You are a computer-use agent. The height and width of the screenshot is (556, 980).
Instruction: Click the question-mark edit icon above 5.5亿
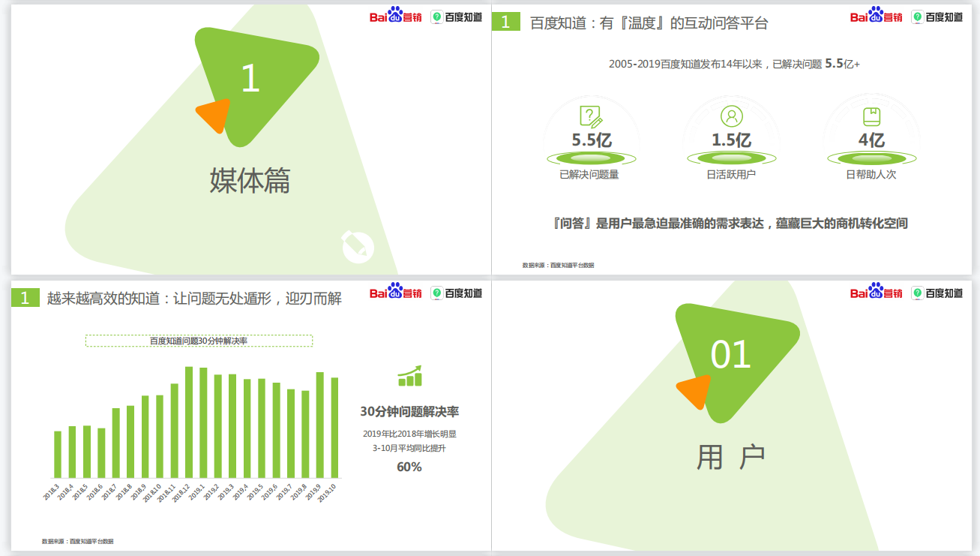pyautogui.click(x=591, y=116)
